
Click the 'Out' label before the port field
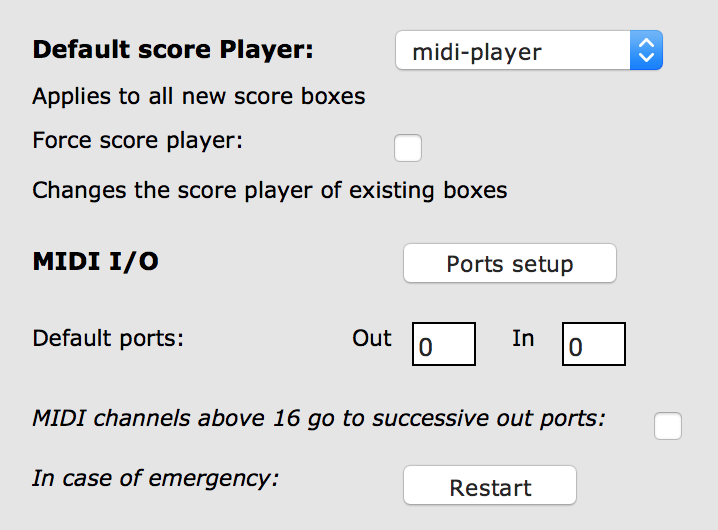click(372, 339)
